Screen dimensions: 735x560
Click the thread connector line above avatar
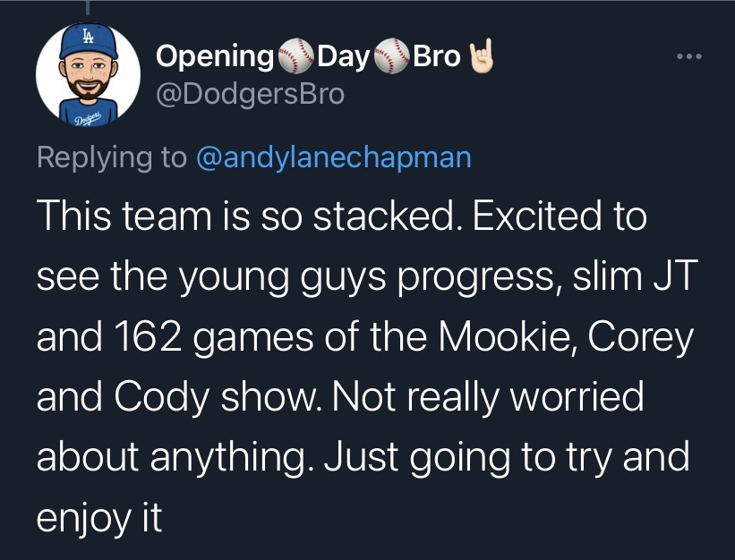click(x=87, y=6)
